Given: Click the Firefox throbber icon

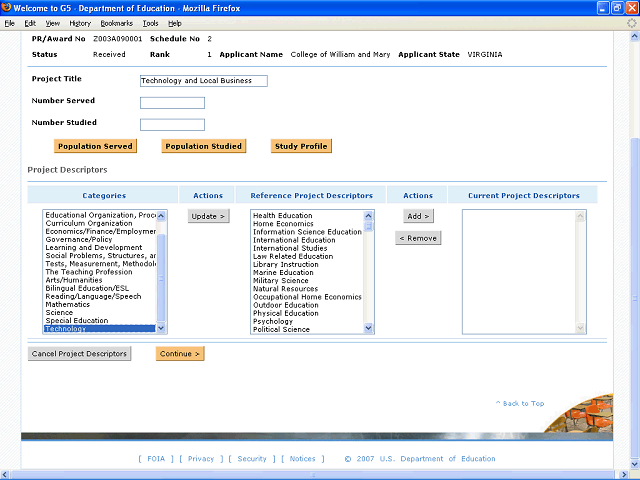Looking at the screenshot, I should (629, 22).
